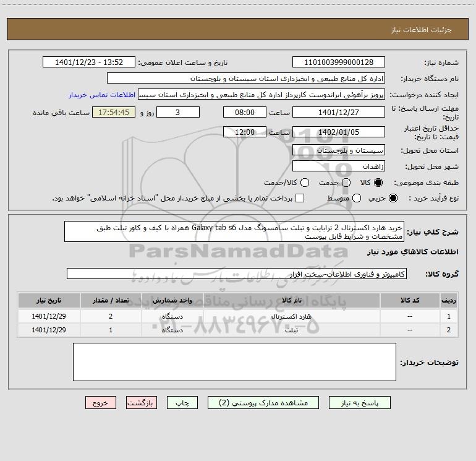The image size is (476, 461).
Task: Click the کد کالا column header
Action: coord(410,300)
